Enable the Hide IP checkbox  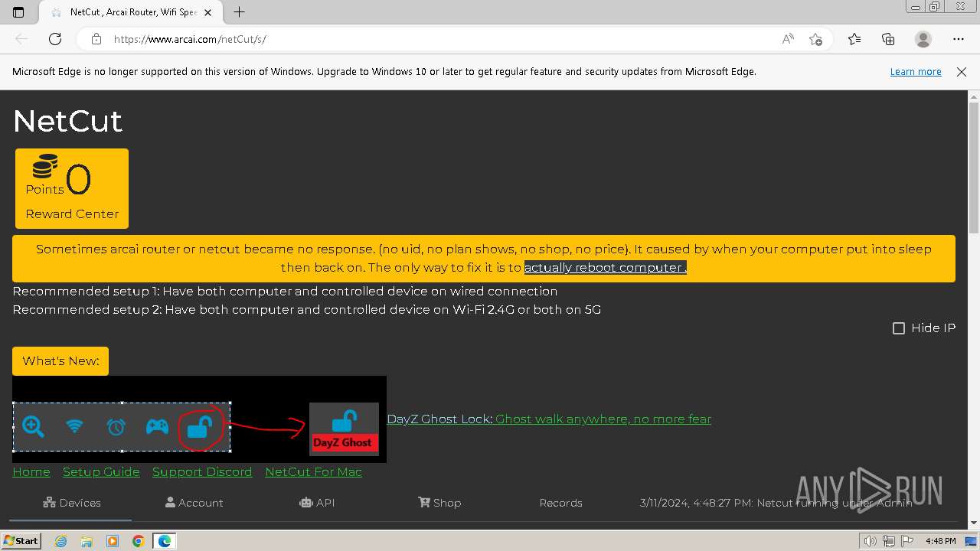(899, 328)
